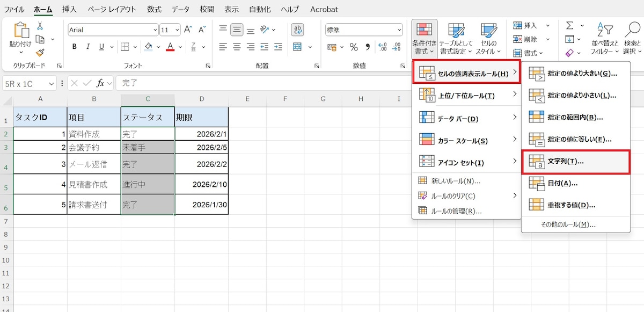Toggle italic formatting
Viewport: 644px width, 312px height.
(88, 47)
